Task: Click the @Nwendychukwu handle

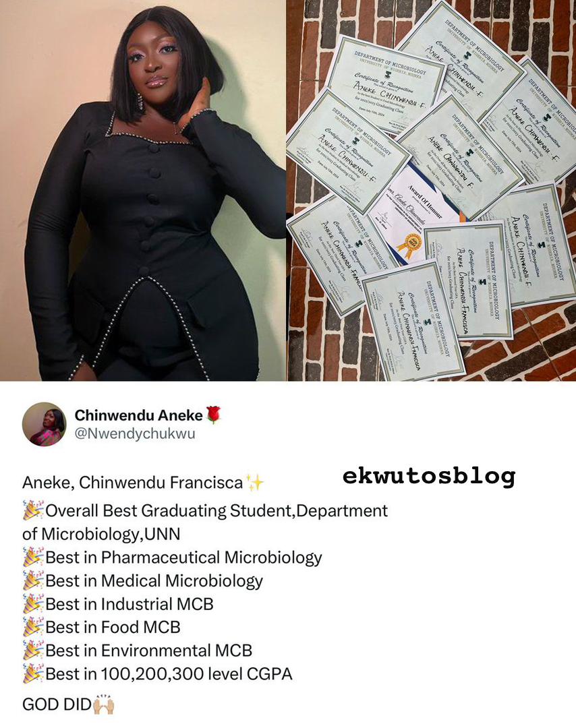Action: click(x=135, y=433)
